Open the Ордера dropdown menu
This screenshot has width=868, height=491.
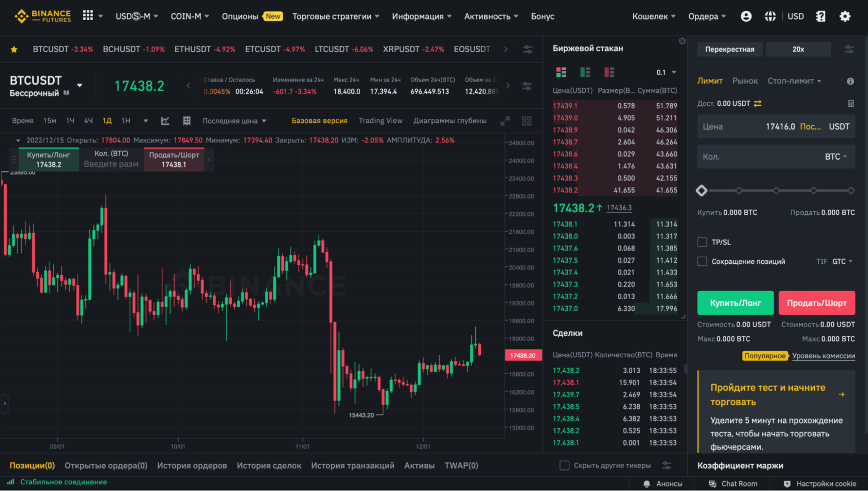707,16
